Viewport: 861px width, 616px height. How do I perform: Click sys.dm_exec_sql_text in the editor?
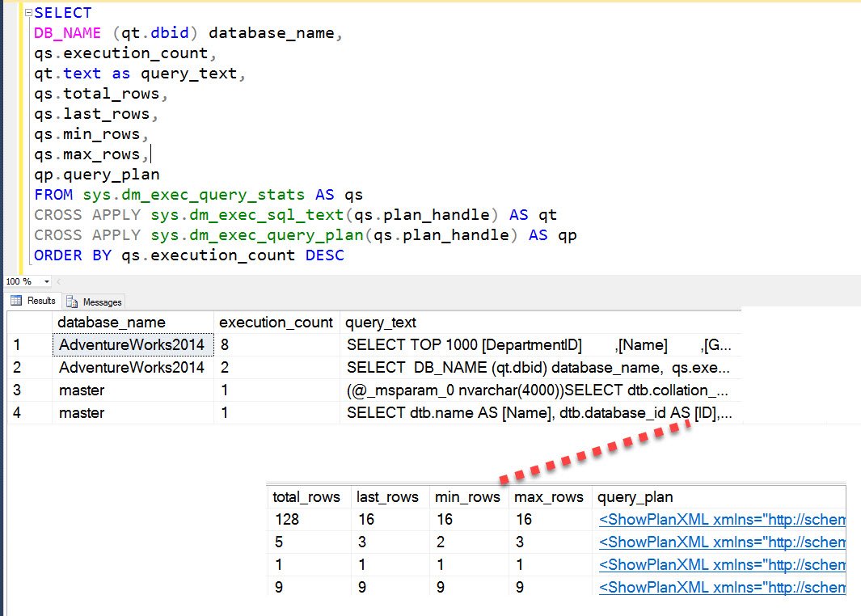point(247,215)
